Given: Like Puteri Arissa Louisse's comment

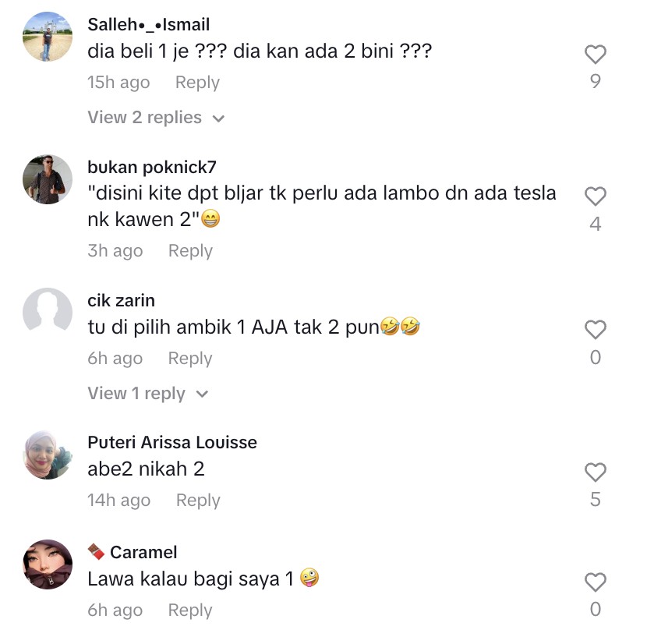Looking at the screenshot, I should click(x=595, y=472).
